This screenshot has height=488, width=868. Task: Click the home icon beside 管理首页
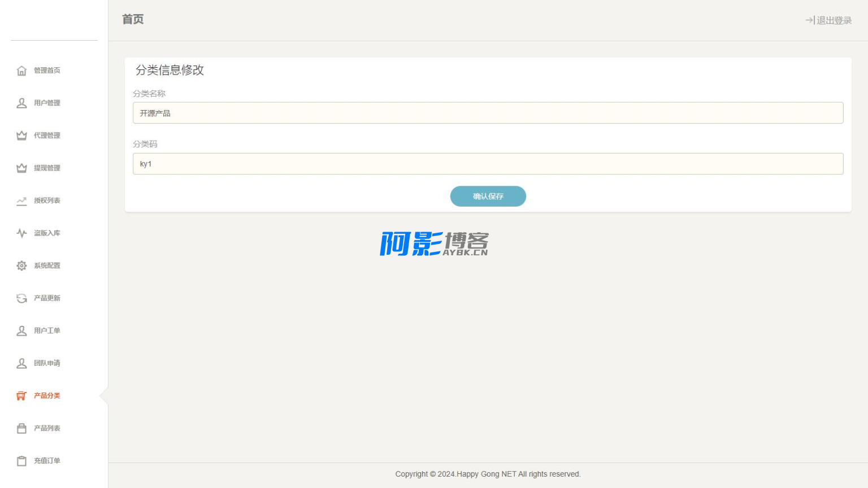pyautogui.click(x=21, y=71)
